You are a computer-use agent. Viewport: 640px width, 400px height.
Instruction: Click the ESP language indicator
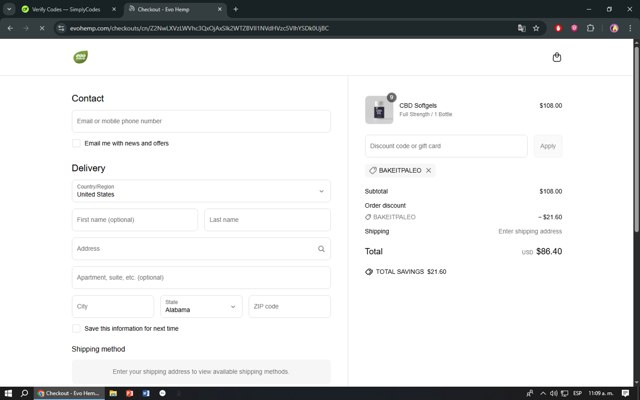point(577,393)
